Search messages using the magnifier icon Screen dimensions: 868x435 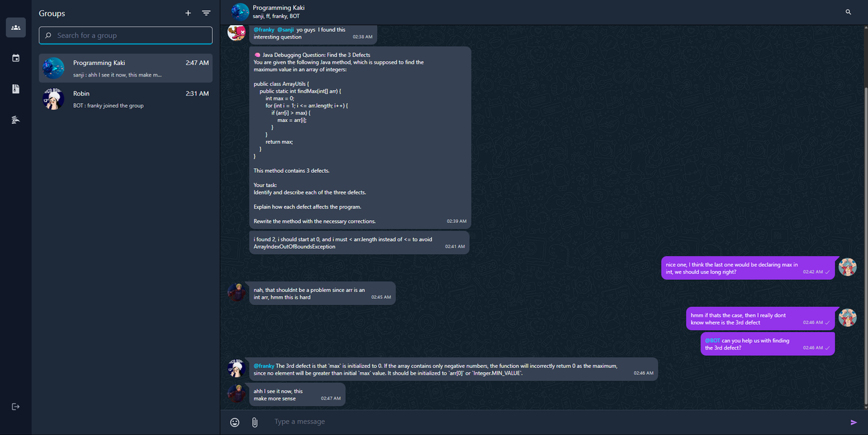(x=848, y=12)
